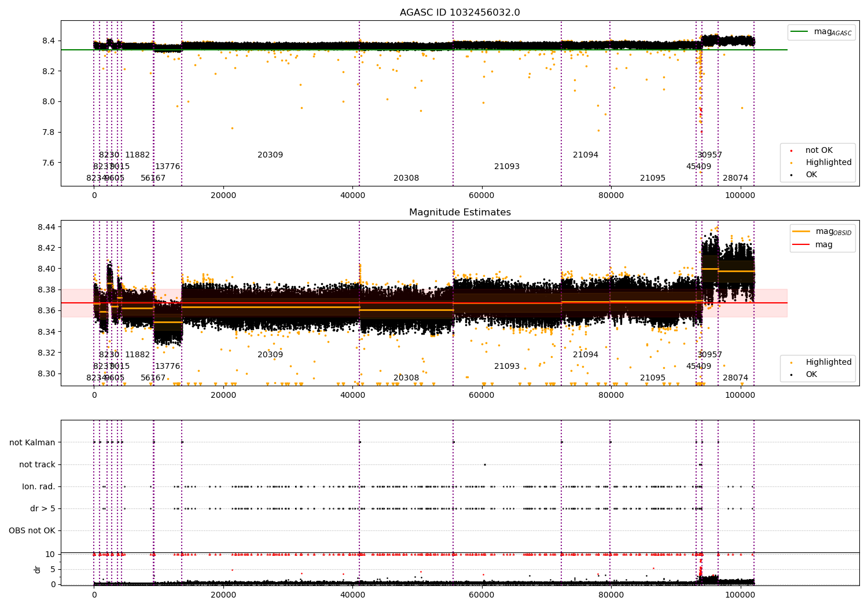Click obsid label 45409 in the middle plot
The height and width of the screenshot is (608, 868).
[x=698, y=367]
